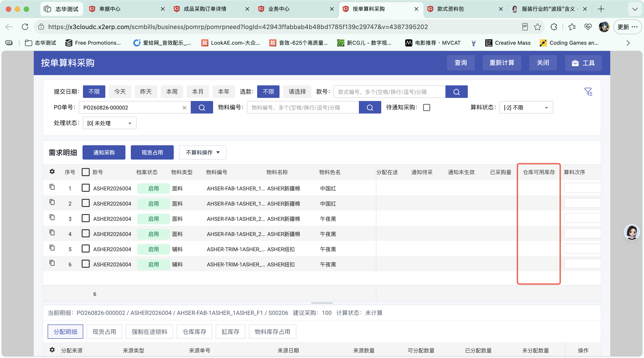Screen dimensions: 644x358
Task: Open the reader view icon in address bar
Action: pos(525,27)
